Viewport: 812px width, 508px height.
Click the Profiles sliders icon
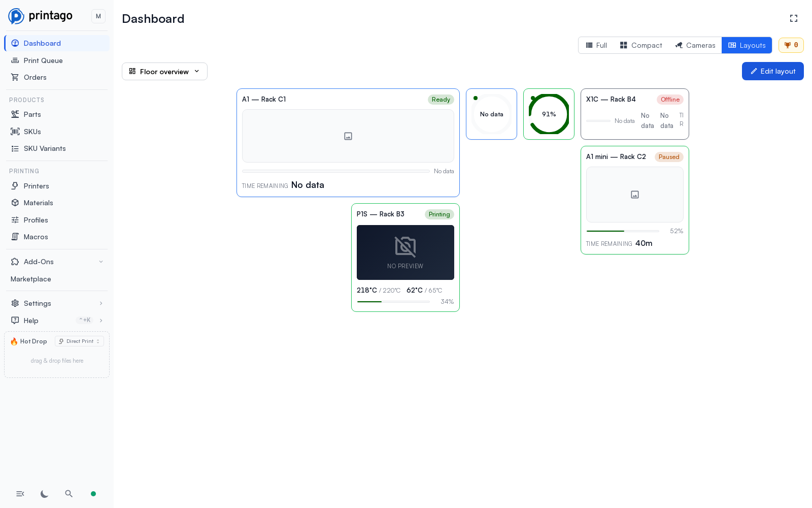coord(15,220)
